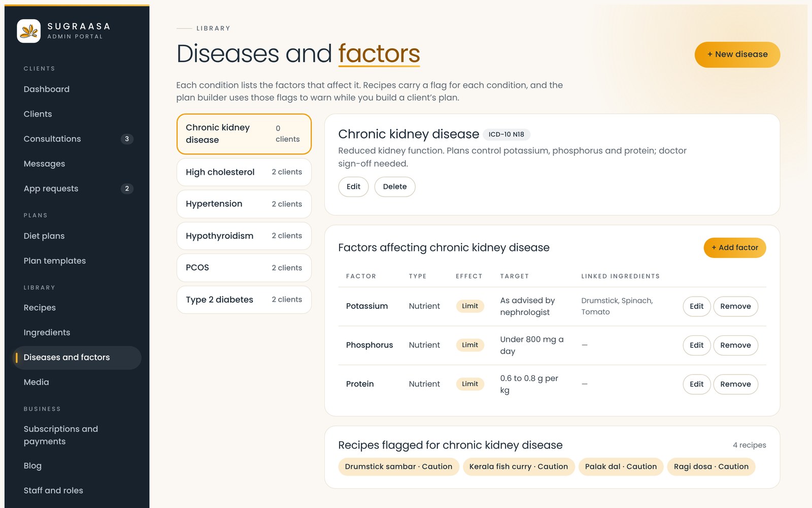Open Drumstick sambar Caution recipe chip
The width and height of the screenshot is (812, 508).
coord(398,466)
